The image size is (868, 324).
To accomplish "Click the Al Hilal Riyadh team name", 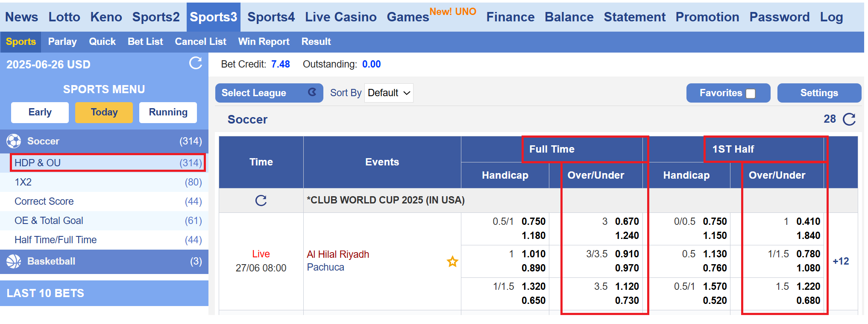I will (338, 254).
